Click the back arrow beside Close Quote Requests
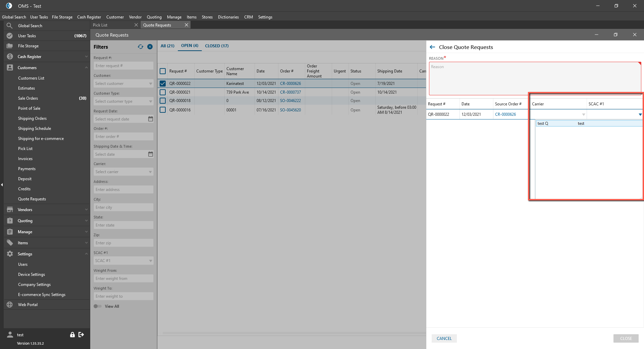 [x=432, y=47]
